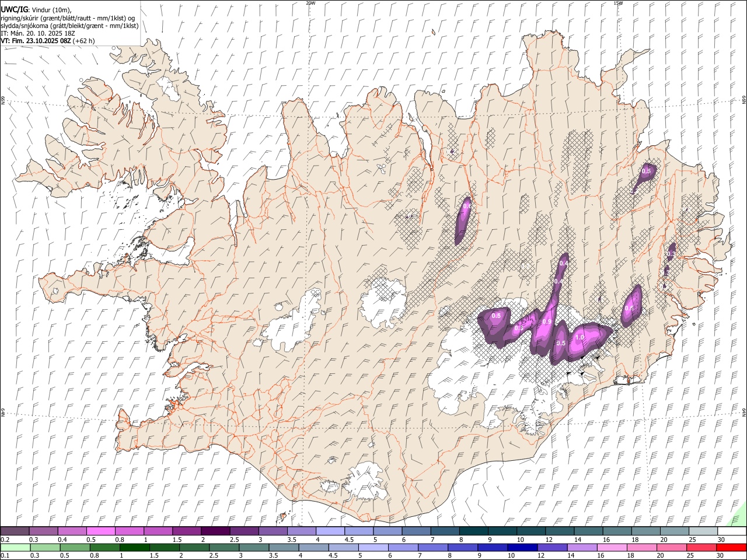The image size is (747, 560).
Task: Click the 15W longitude label
Action: [x=618, y=3]
